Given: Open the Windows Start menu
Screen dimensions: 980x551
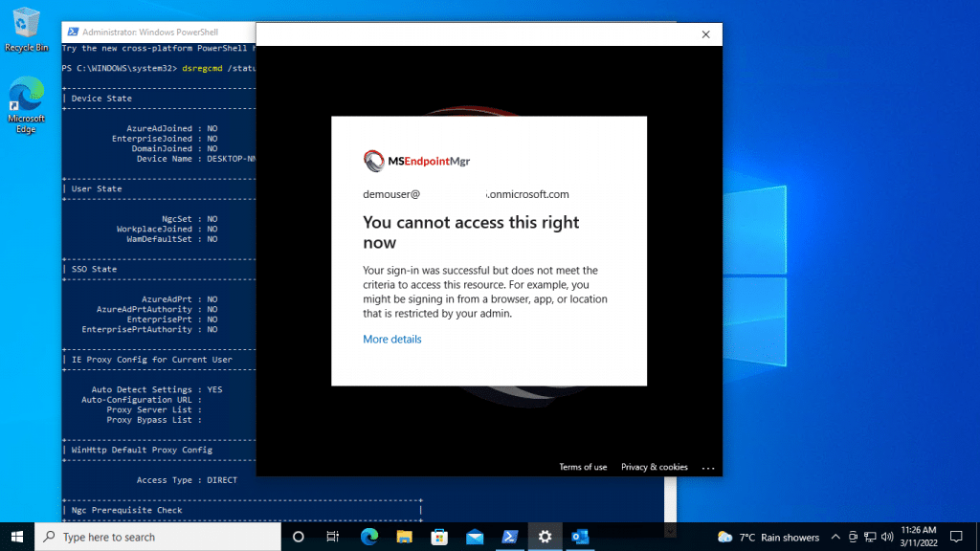Looking at the screenshot, I should click(x=17, y=537).
